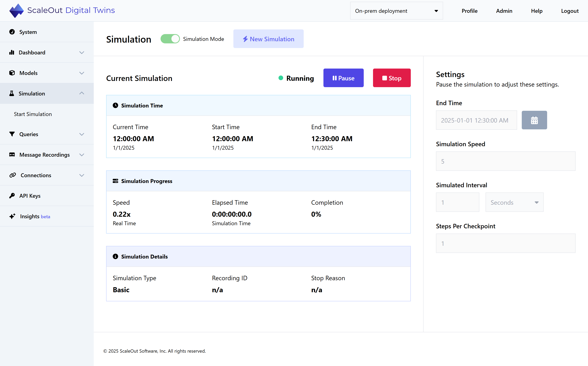Click the ScaleOut Digital Twins title text
Screen dimensions: 588x366
point(71,10)
